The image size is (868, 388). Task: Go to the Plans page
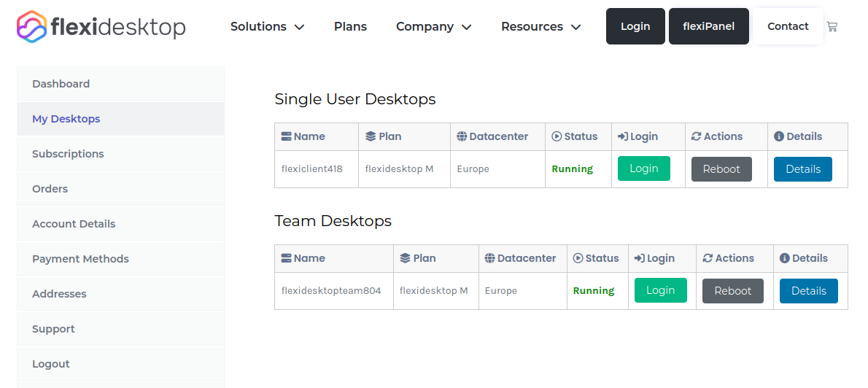[350, 27]
